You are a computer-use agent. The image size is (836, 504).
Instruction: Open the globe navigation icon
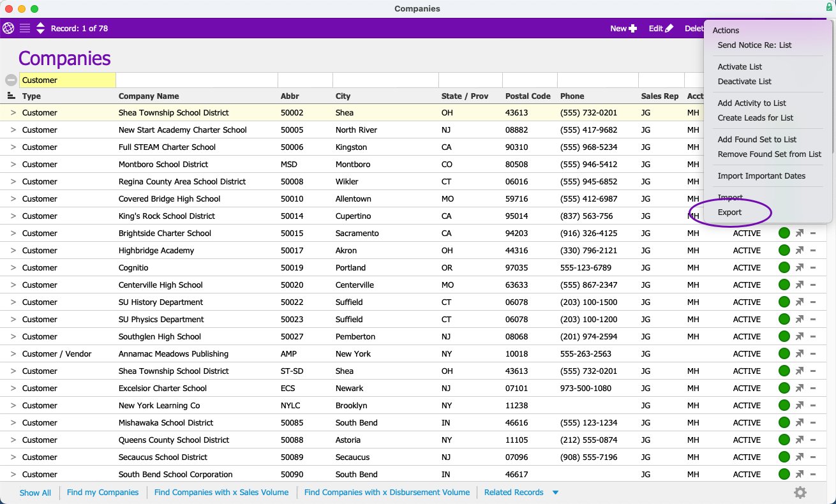tap(8, 28)
